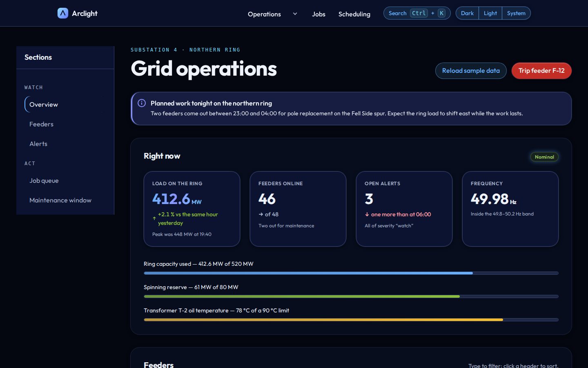This screenshot has width=588, height=368.
Task: Click the Arclight logo icon
Action: click(63, 13)
